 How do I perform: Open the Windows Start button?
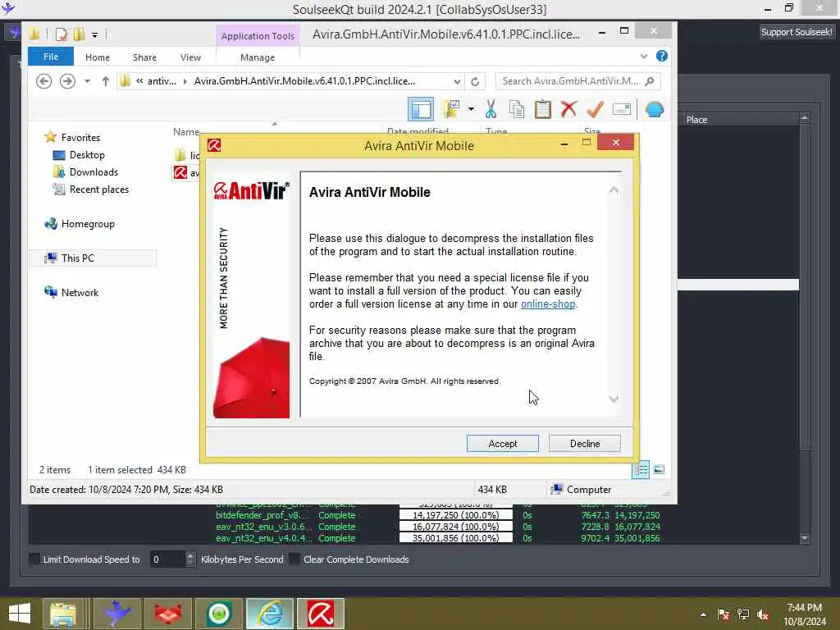coord(20,614)
